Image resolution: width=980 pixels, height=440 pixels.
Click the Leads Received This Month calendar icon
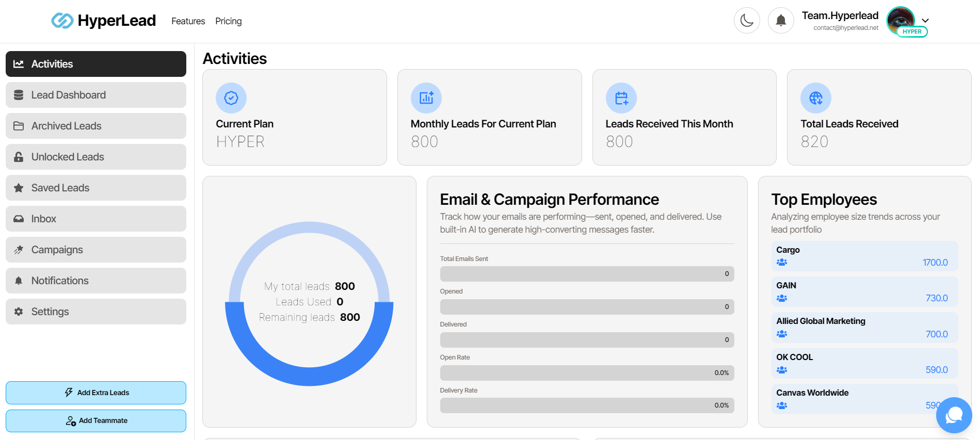coord(621,98)
